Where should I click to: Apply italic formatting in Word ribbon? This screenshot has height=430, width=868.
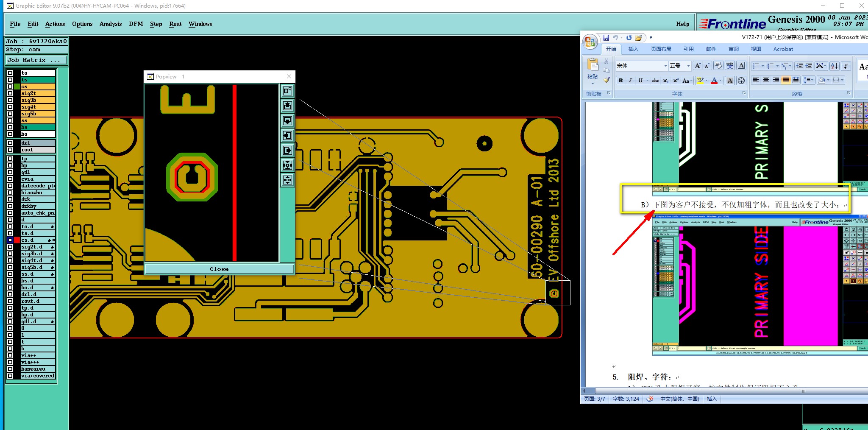click(630, 81)
